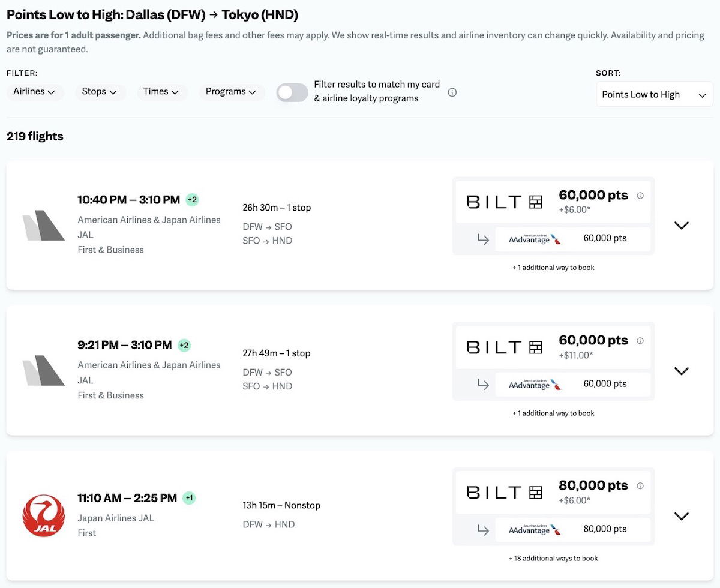Click transfer arrow on 9:21 PM flight
This screenshot has height=588, width=720.
tap(483, 385)
